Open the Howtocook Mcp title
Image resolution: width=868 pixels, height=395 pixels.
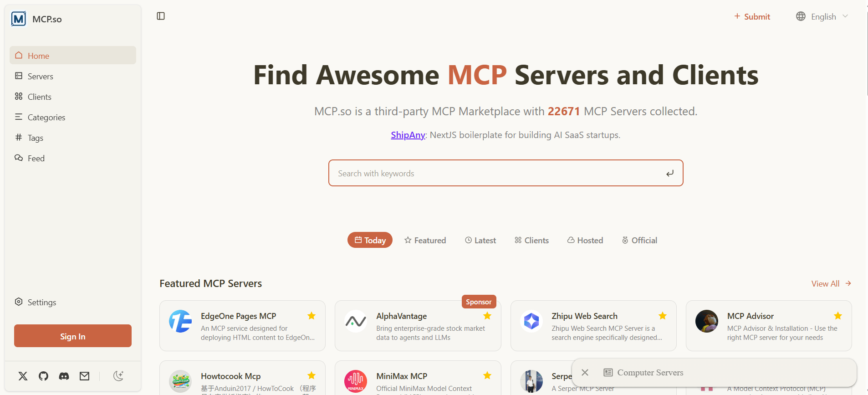click(231, 376)
